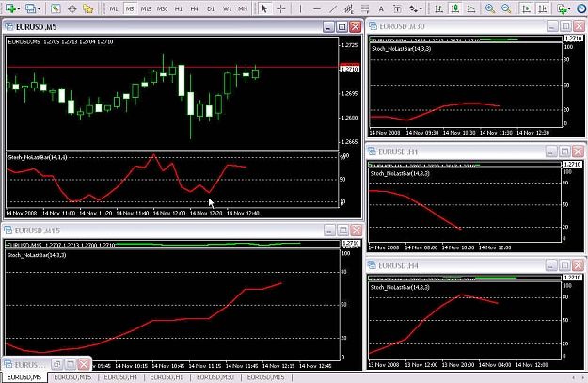Click the Arrows objects icon
Screen dimensions: 588x383
pyautogui.click(x=413, y=8)
